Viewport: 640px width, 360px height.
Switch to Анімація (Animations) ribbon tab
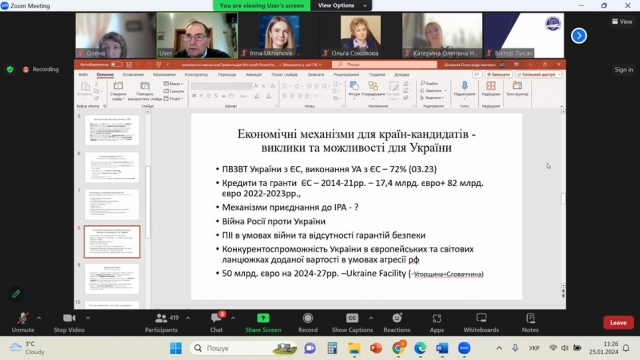coord(253,75)
